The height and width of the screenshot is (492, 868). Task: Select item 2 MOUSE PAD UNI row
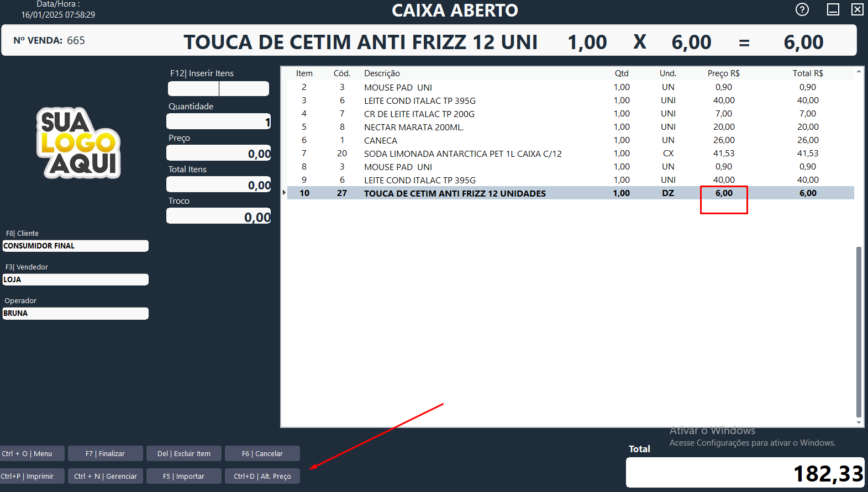(571, 87)
